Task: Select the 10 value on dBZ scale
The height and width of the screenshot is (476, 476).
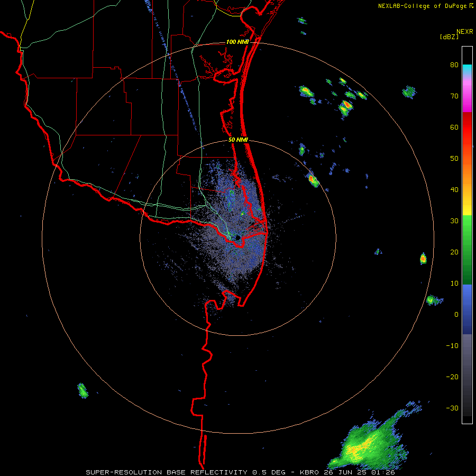Action: tap(454, 283)
